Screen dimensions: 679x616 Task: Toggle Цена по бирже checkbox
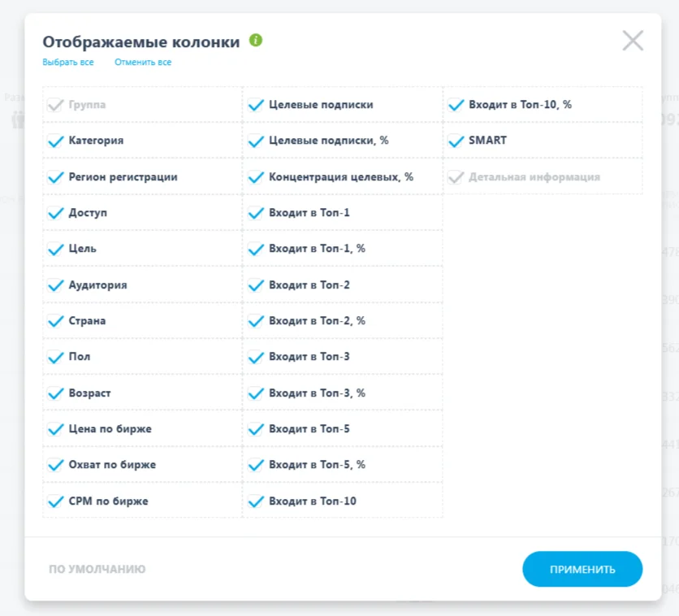[55, 429]
